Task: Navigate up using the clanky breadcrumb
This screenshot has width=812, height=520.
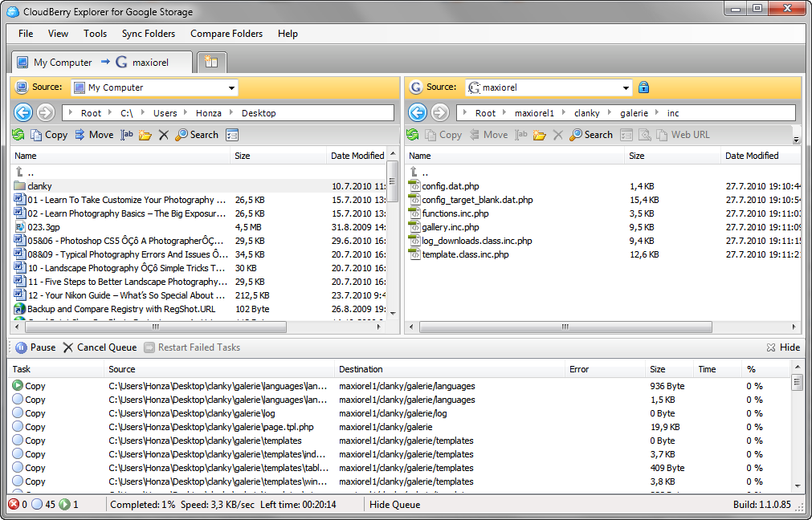Action: pyautogui.click(x=590, y=112)
